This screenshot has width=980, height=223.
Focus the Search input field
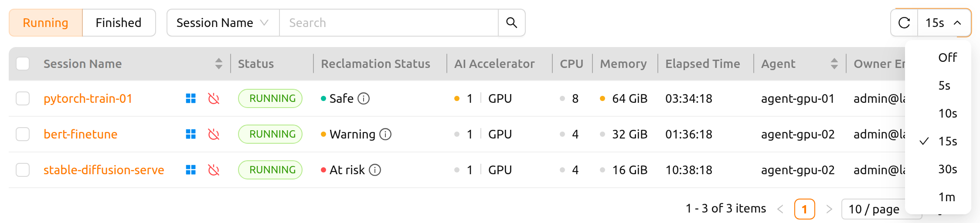(389, 23)
